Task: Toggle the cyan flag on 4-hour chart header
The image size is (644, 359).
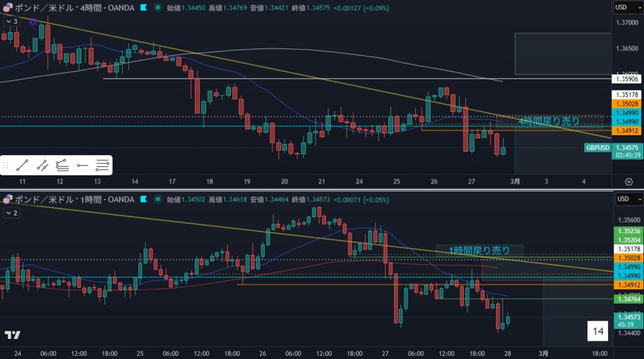Action: pyautogui.click(x=144, y=8)
